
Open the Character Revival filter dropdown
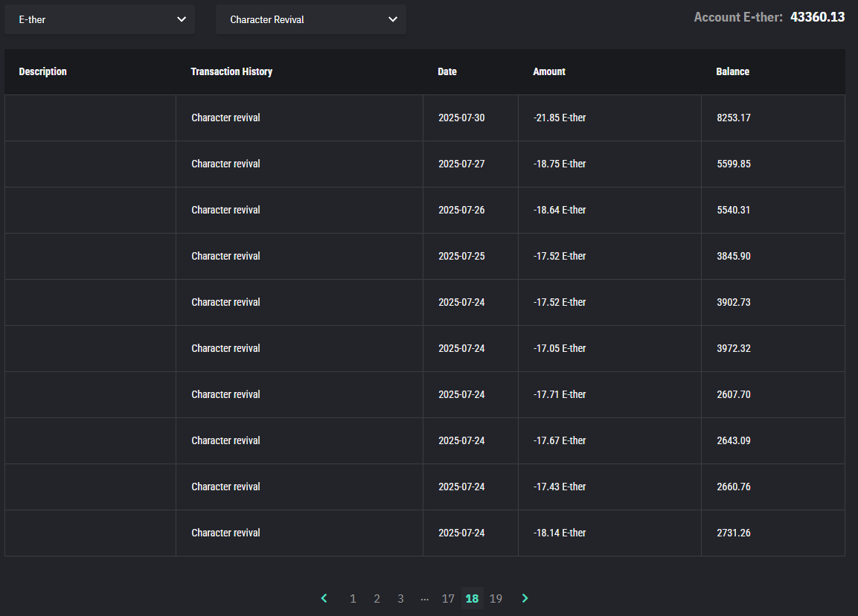311,19
